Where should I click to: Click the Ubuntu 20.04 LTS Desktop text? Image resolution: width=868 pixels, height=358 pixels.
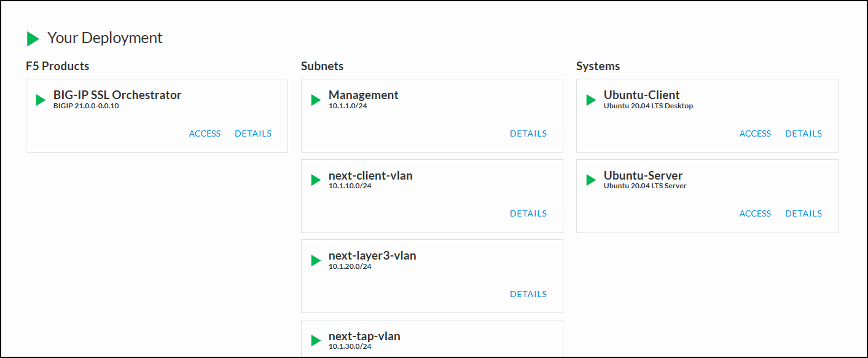click(x=649, y=106)
